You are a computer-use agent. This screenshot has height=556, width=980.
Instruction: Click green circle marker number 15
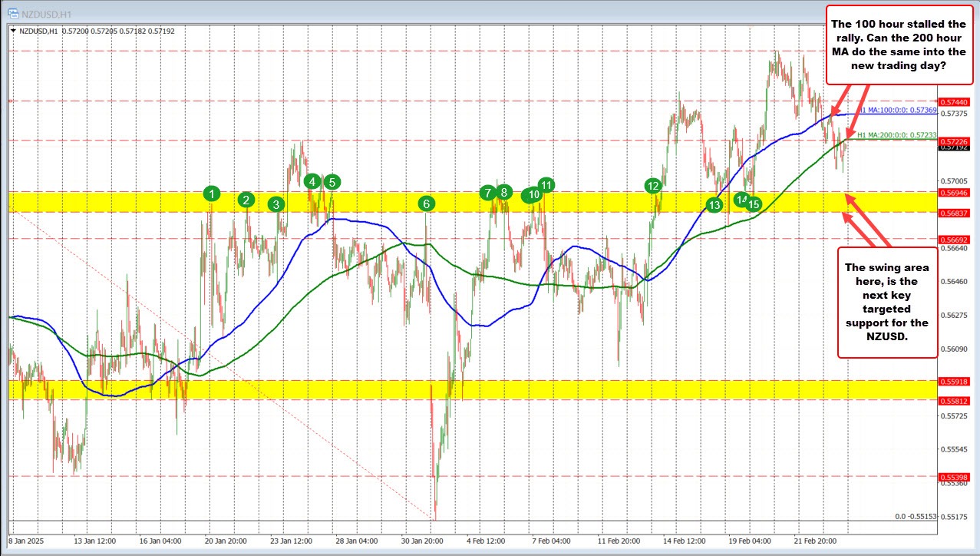[x=754, y=204]
